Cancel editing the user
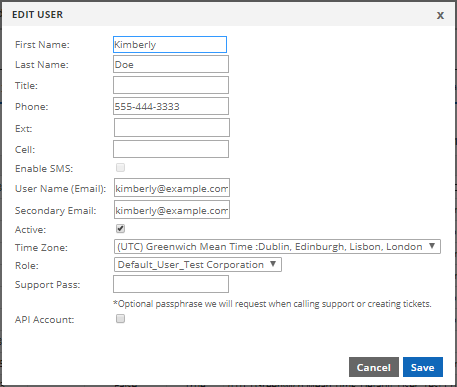Screen dimensions: 457x387 [x=374, y=367]
